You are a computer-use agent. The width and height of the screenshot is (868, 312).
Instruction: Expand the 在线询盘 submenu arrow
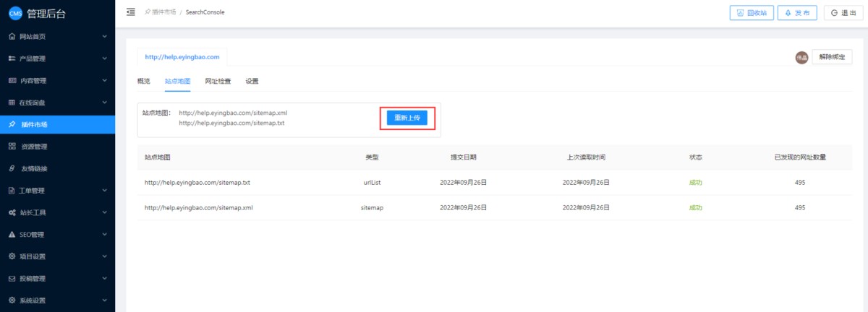[x=105, y=103]
